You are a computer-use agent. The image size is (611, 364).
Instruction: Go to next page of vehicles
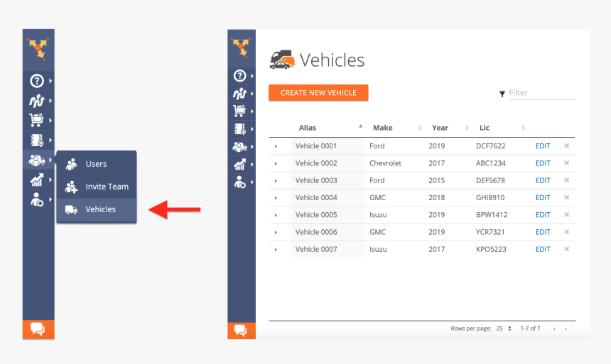(x=567, y=329)
